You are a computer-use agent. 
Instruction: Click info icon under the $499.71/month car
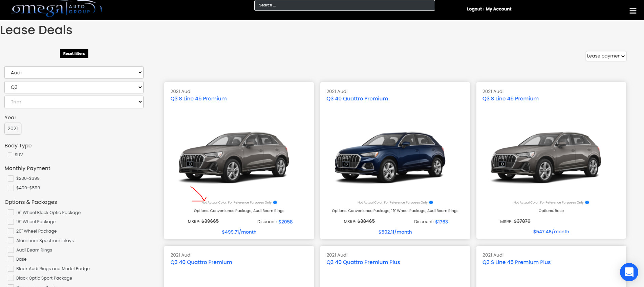(x=275, y=202)
